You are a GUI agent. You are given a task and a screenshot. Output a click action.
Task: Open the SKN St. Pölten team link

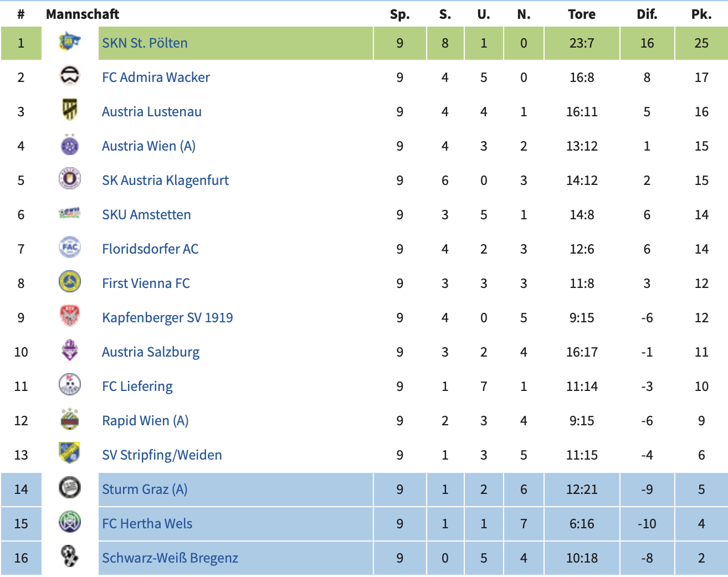point(145,43)
